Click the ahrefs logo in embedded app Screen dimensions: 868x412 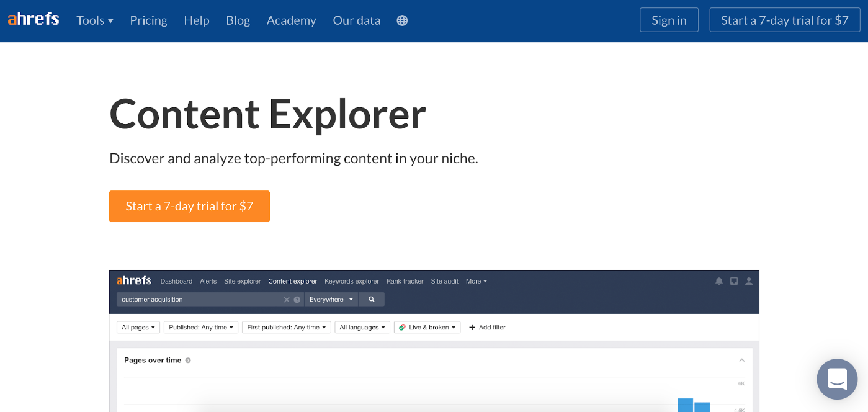(134, 280)
